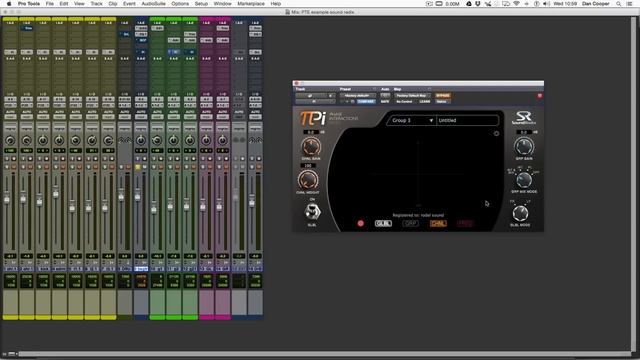Image resolution: width=640 pixels, height=360 pixels.
Task: Click the TPi Phase Interactions logo
Action: coord(329,118)
